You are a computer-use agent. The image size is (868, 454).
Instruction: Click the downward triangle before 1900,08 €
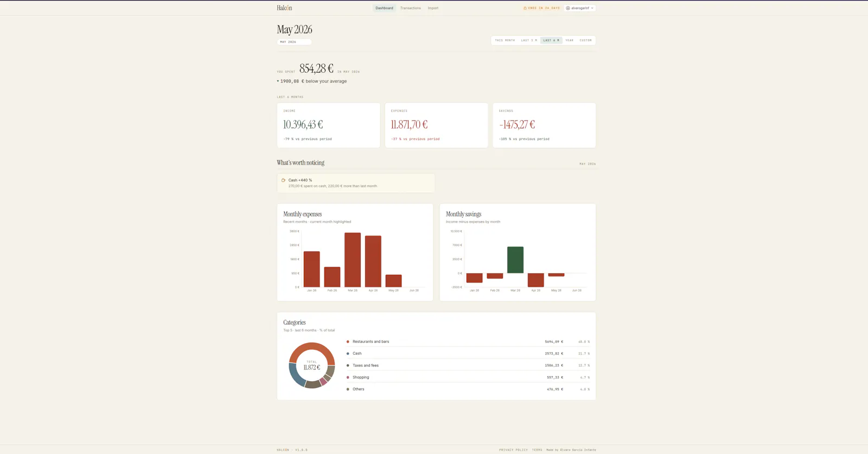tap(278, 81)
